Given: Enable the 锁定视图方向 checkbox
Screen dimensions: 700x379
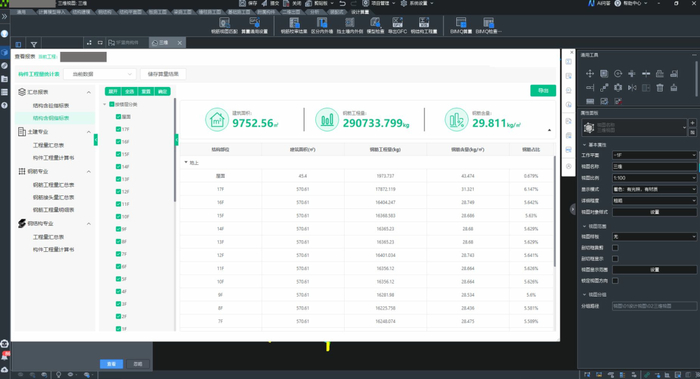Looking at the screenshot, I should 615,281.
